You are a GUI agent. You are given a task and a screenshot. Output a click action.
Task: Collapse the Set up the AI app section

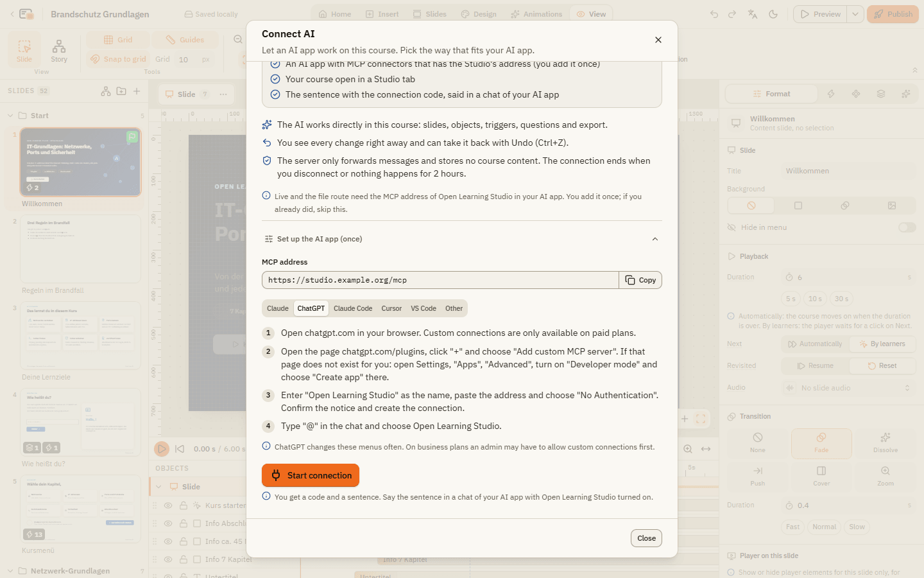(x=462, y=239)
